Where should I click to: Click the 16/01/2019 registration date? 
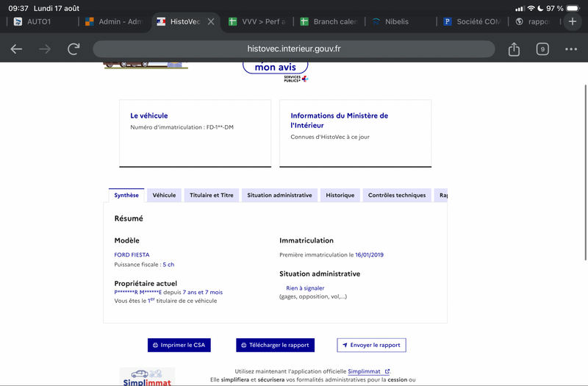coord(370,254)
